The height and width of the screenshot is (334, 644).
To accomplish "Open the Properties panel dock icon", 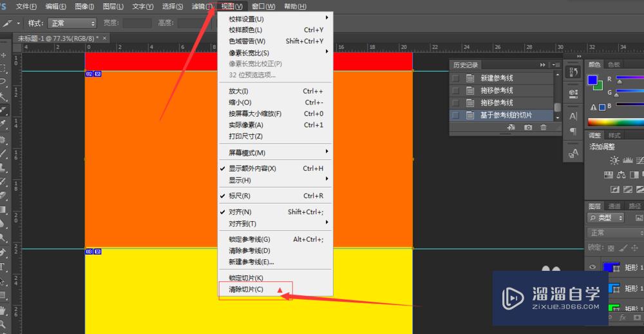I will point(573,93).
